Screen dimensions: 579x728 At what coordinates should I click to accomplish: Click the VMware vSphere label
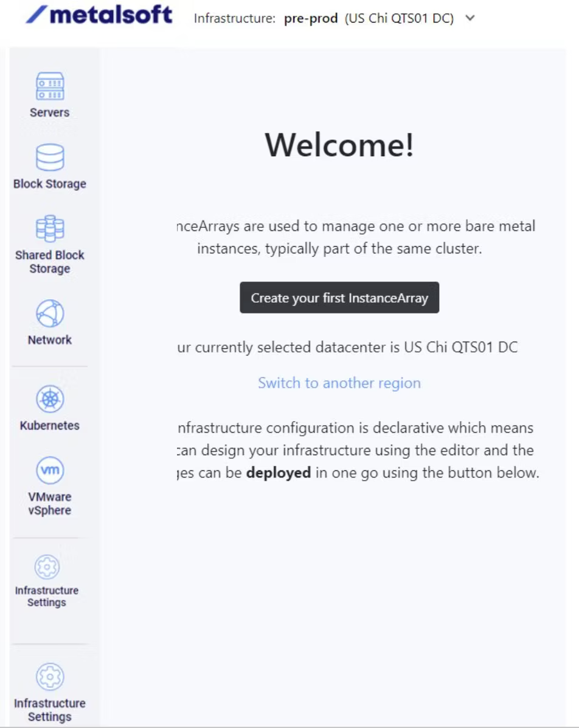50,503
